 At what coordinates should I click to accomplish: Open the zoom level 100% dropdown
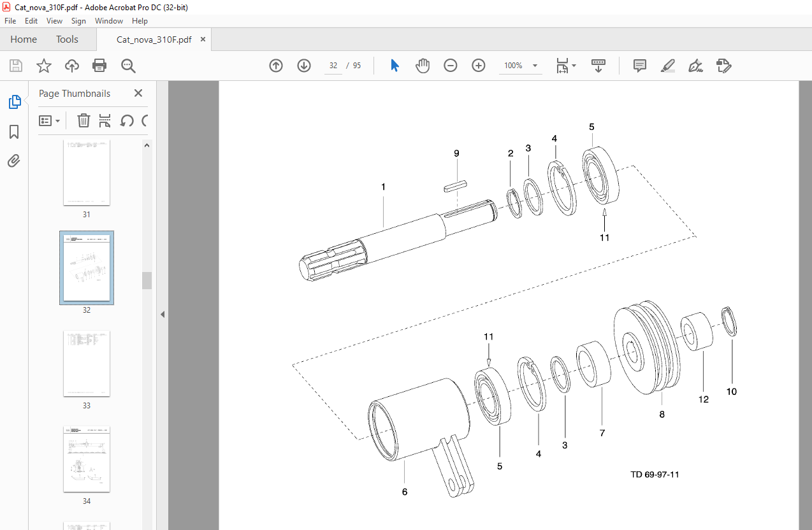(x=520, y=66)
